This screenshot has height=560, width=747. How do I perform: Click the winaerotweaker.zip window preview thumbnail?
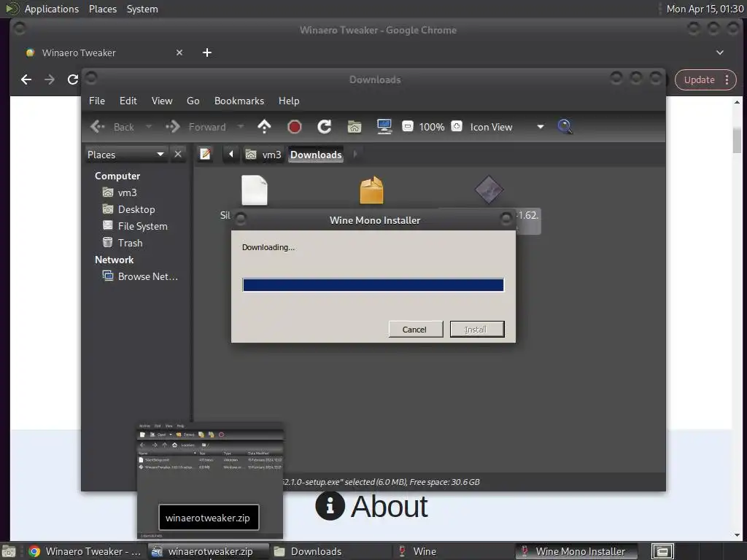click(210, 480)
